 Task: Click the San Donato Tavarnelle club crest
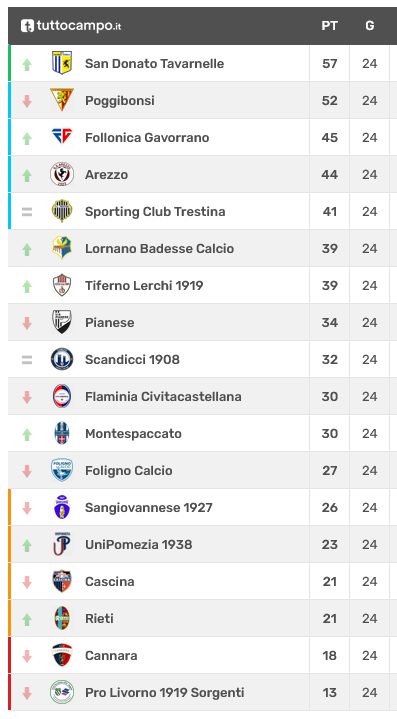tap(62, 63)
